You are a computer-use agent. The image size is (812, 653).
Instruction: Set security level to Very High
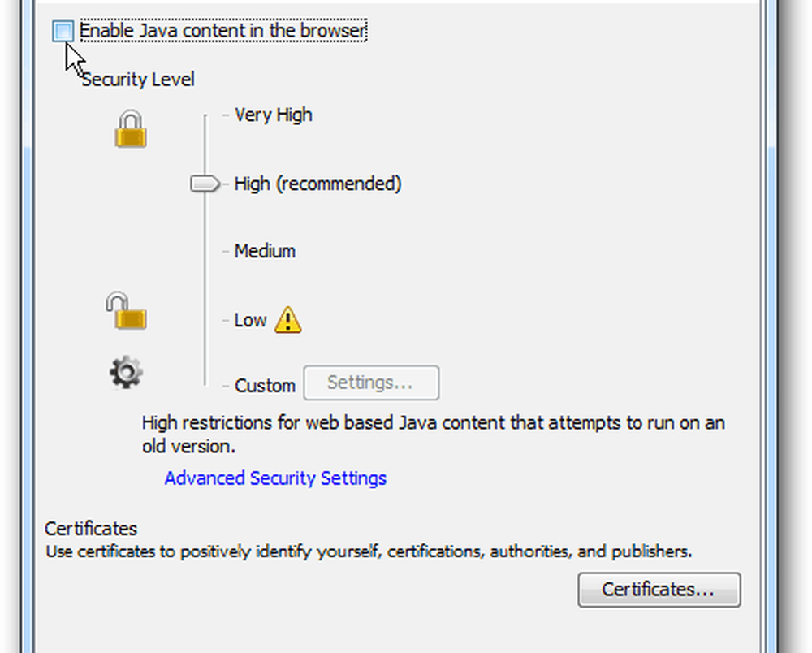click(x=273, y=115)
